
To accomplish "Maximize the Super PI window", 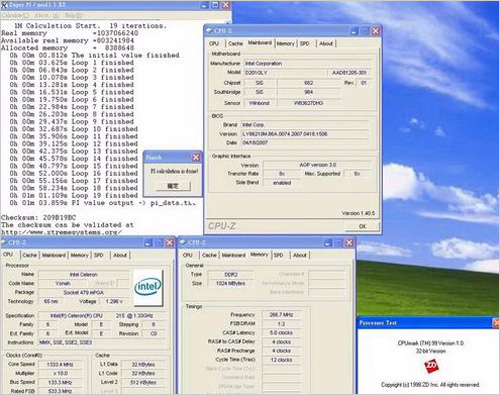I will coord(215,5).
